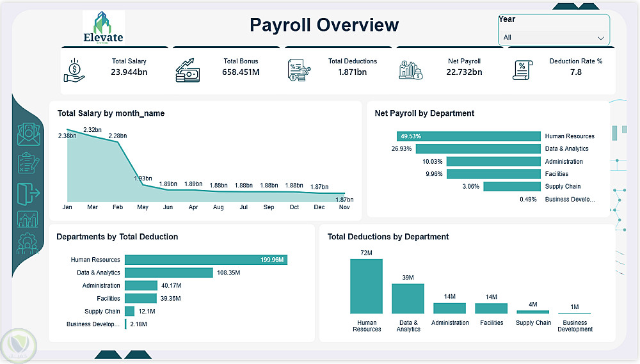Open the payroll envelope icon in sidebar
This screenshot has height=364, width=640.
click(29, 135)
